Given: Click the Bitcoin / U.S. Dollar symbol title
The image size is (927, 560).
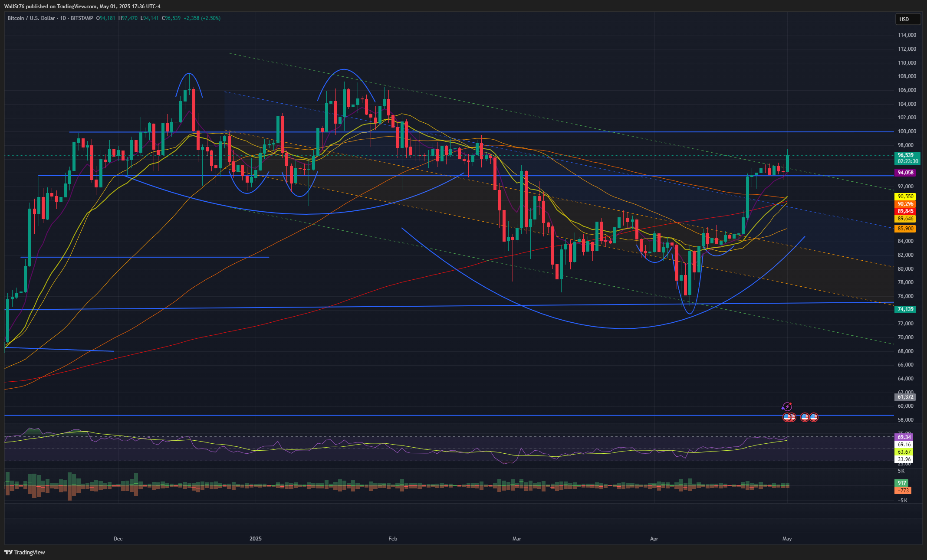Looking at the screenshot, I should pos(31,18).
